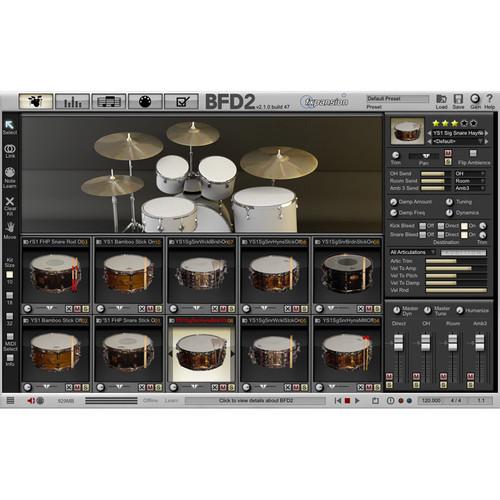Screen dimensions: 500x500
Task: Click the selected snare thumbnail in inspector
Action: [x=407, y=131]
